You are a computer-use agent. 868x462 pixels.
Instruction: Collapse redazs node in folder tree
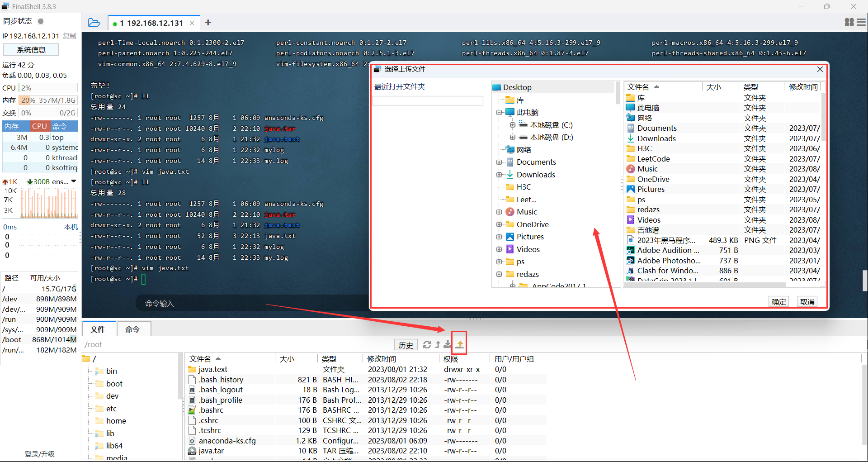click(499, 274)
